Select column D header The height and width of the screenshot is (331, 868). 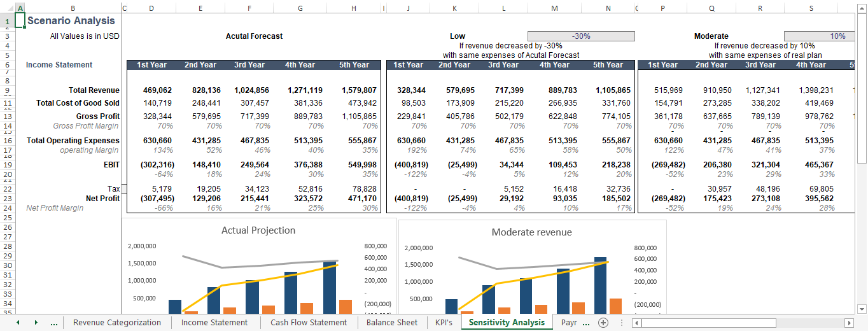point(150,8)
